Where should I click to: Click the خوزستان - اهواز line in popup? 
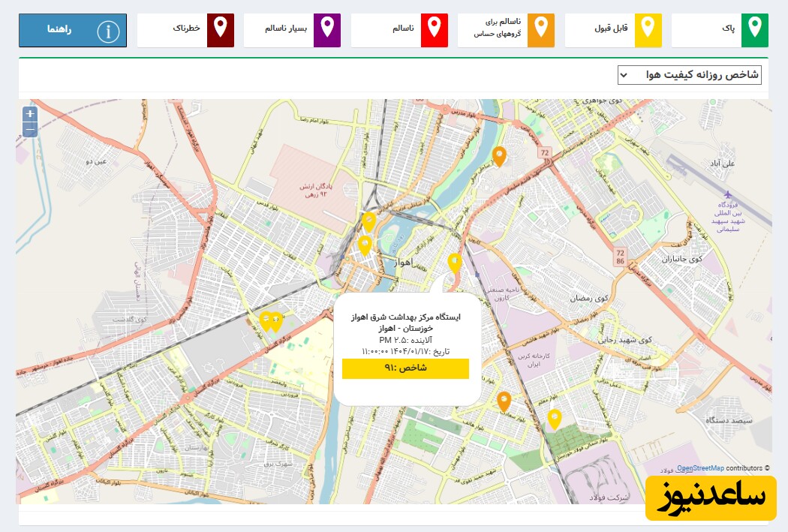[405, 329]
